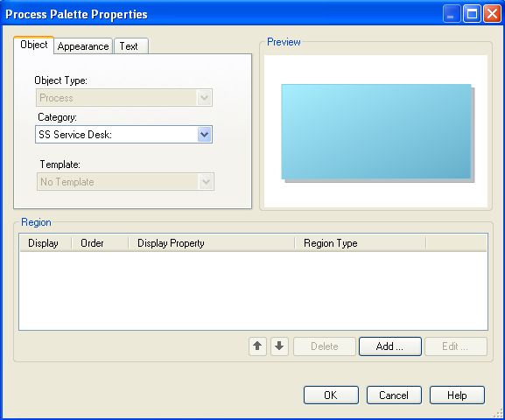Expand the Object Type dropdown

pos(204,98)
